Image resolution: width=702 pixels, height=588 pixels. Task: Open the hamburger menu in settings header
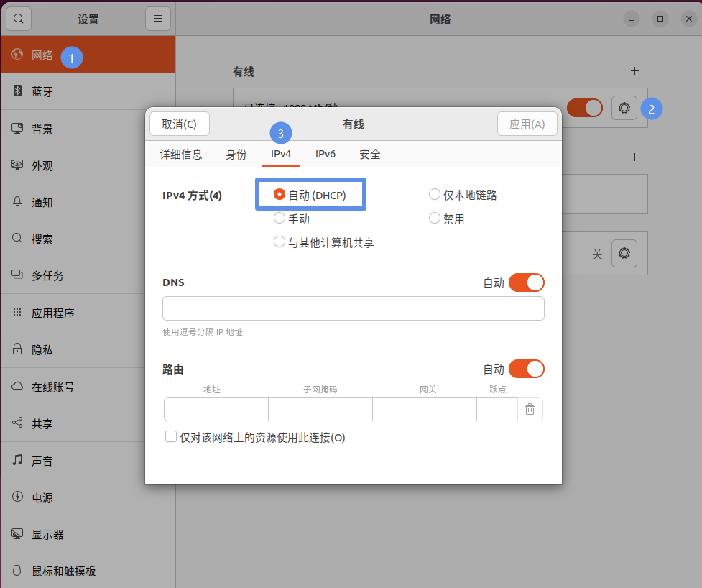coord(158,19)
